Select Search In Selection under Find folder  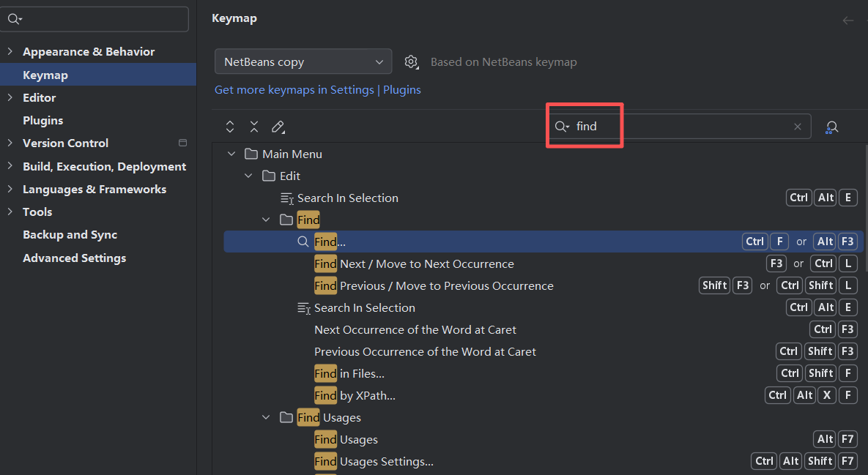[x=364, y=308]
